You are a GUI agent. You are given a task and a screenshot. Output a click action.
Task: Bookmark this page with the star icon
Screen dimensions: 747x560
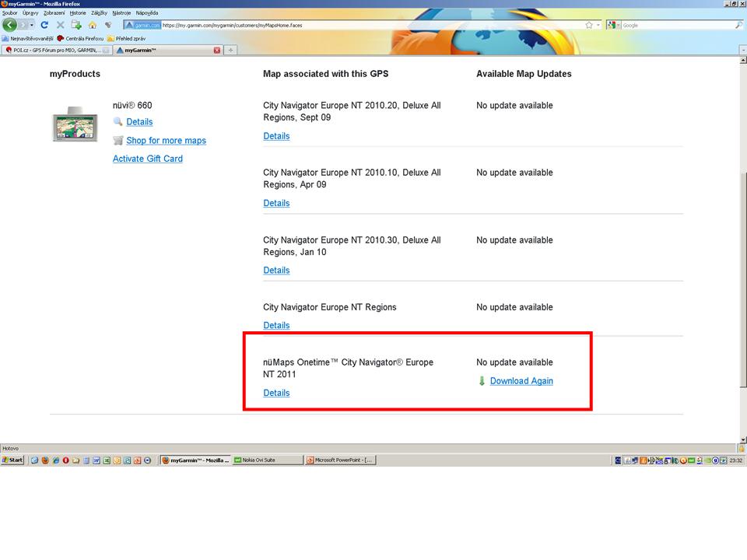click(589, 25)
